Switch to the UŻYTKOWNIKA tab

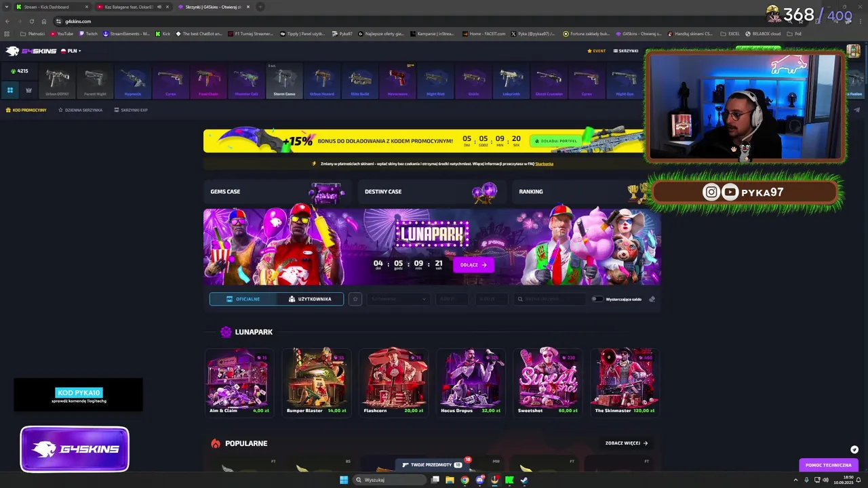310,299
